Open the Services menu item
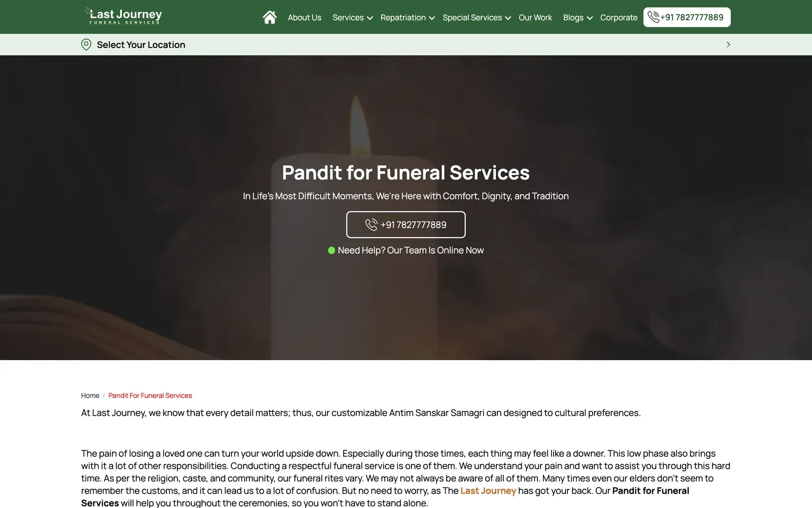Viewport: 812px width, 508px height. tap(348, 17)
